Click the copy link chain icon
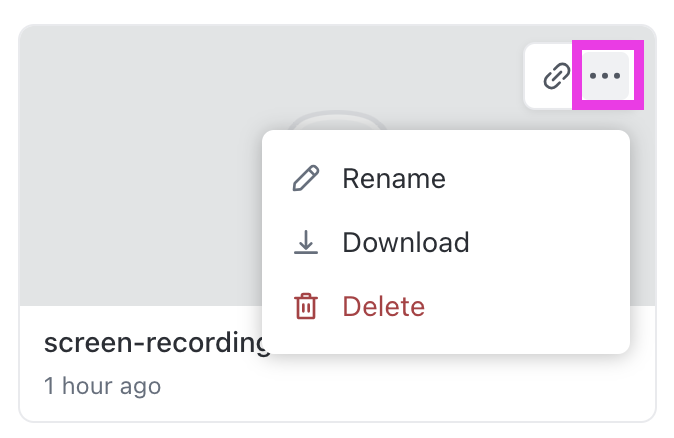 point(556,76)
